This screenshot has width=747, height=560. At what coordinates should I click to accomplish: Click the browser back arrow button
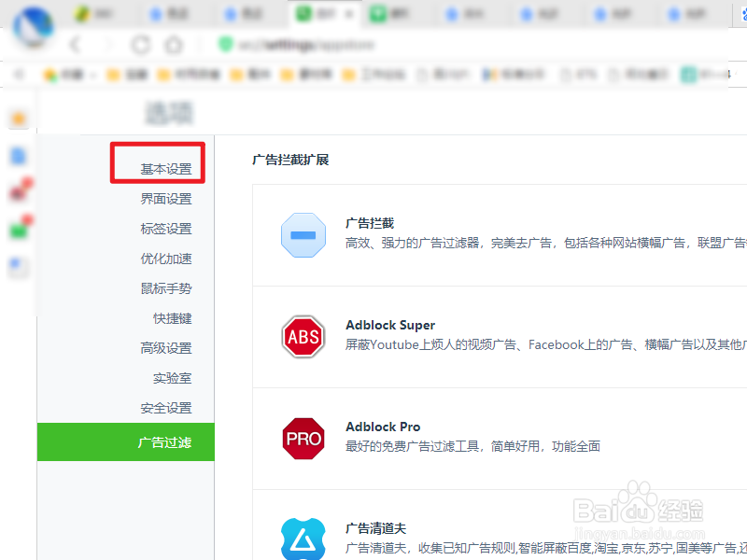(76, 45)
